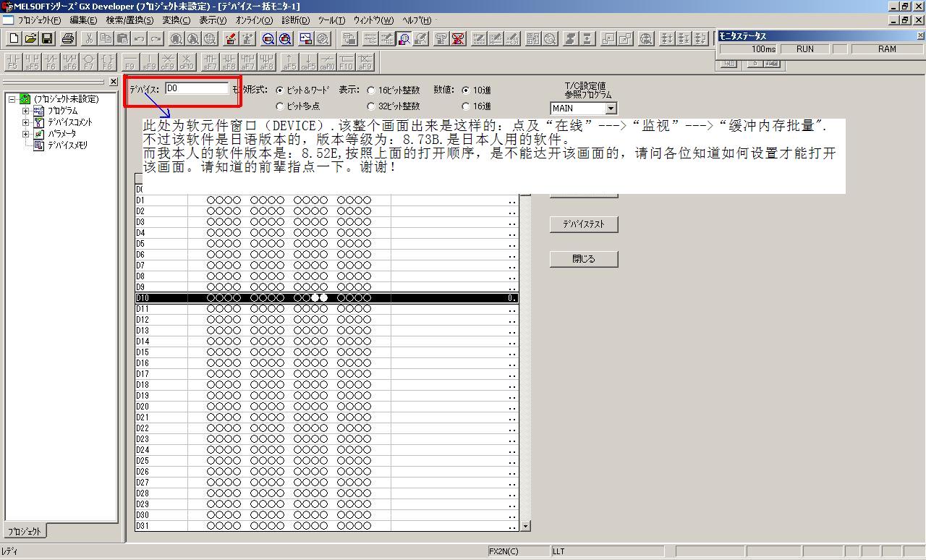
Task: Click the device list scrollbar down arrow
Action: click(526, 526)
